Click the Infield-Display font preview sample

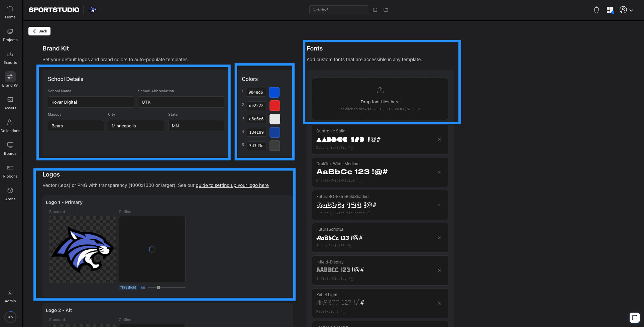click(x=340, y=270)
